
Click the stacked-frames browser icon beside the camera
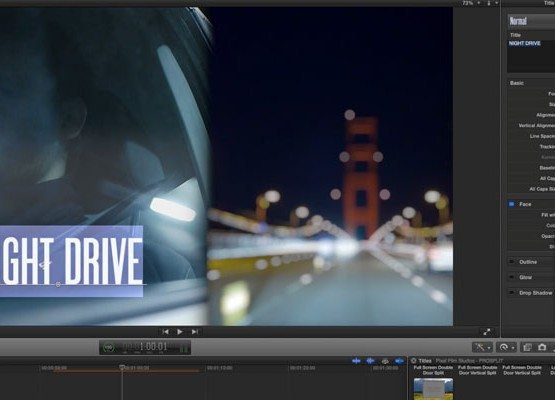[x=527, y=347]
